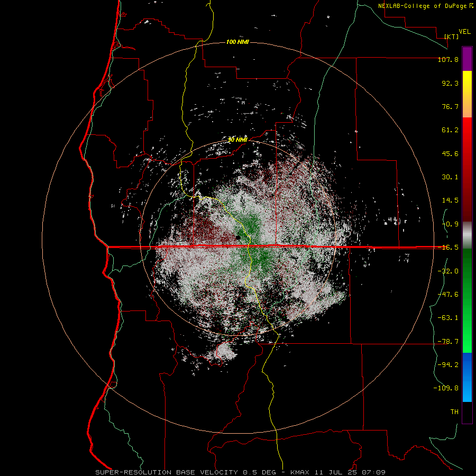Click the 30.1 velocity scale value
The width and height of the screenshot is (476, 476).
(x=450, y=177)
